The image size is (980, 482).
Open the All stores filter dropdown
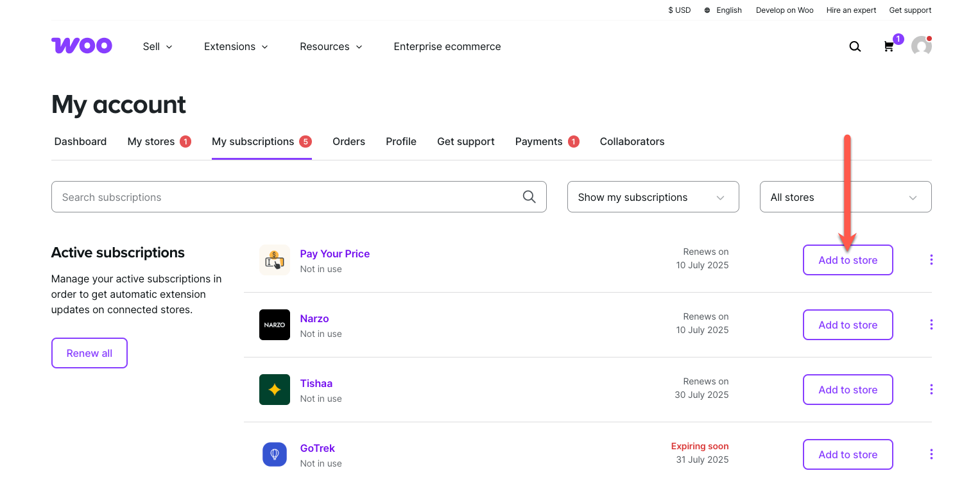[845, 196]
